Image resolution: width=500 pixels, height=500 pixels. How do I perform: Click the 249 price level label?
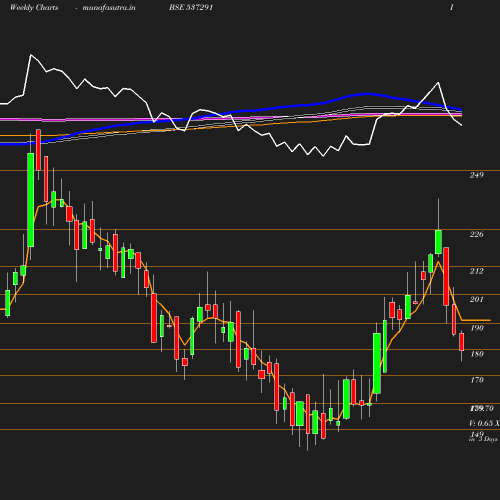tap(476, 175)
